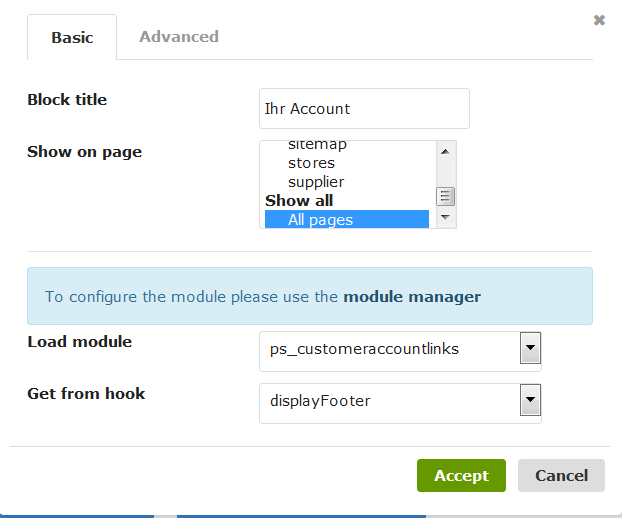Open the module manager link
The height and width of the screenshot is (518, 622).
click(412, 296)
